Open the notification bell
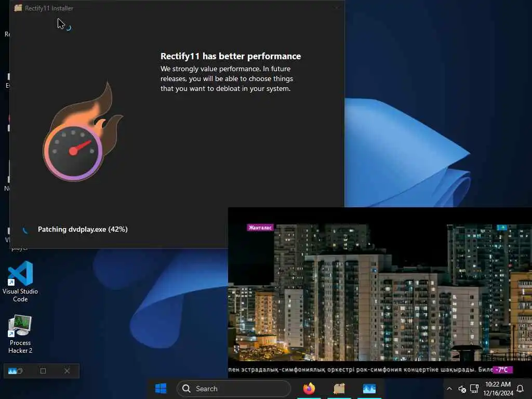The image size is (532, 399). tap(520, 389)
